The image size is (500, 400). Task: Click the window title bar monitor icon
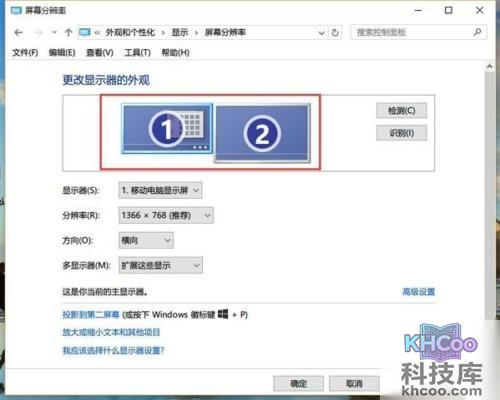(16, 11)
